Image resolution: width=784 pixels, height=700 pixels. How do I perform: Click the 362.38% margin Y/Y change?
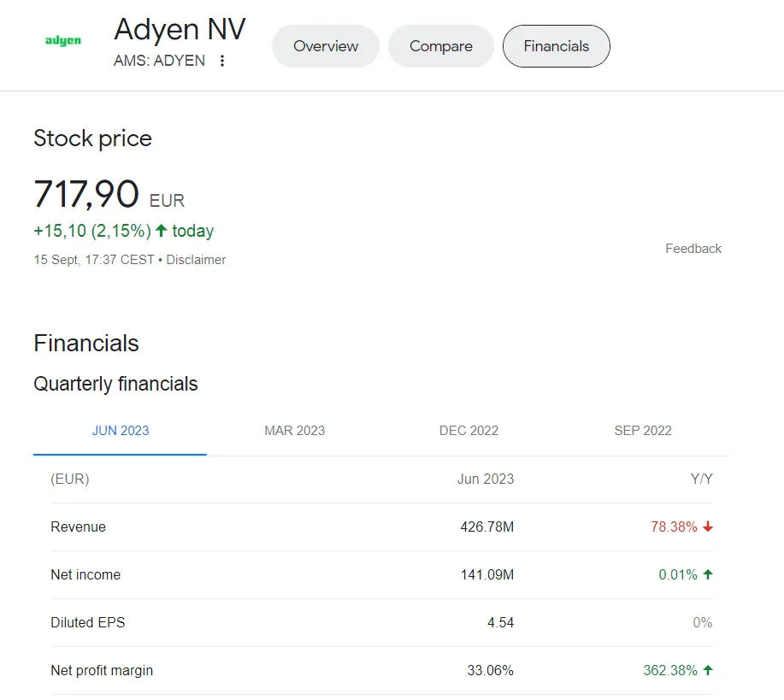(x=677, y=670)
